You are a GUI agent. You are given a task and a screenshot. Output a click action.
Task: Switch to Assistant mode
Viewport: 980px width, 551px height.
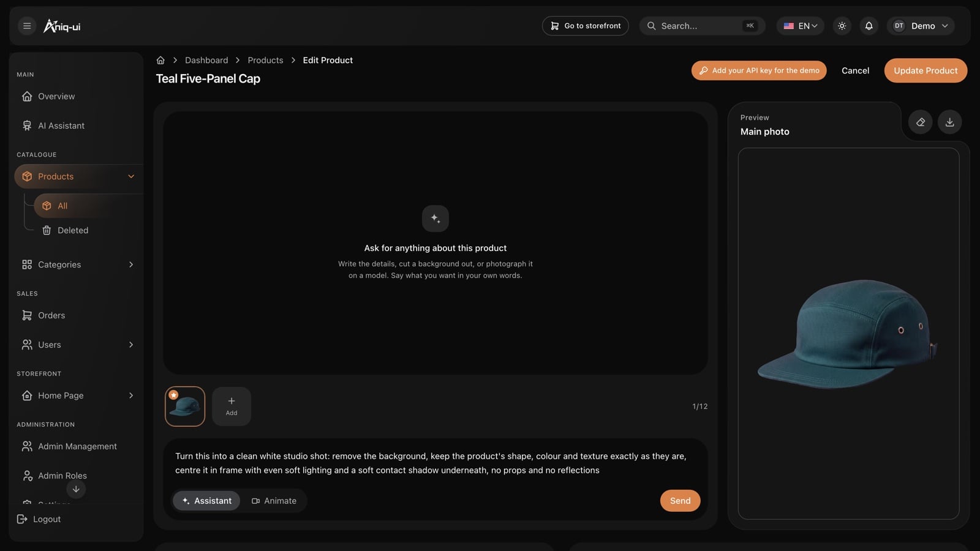pos(206,501)
